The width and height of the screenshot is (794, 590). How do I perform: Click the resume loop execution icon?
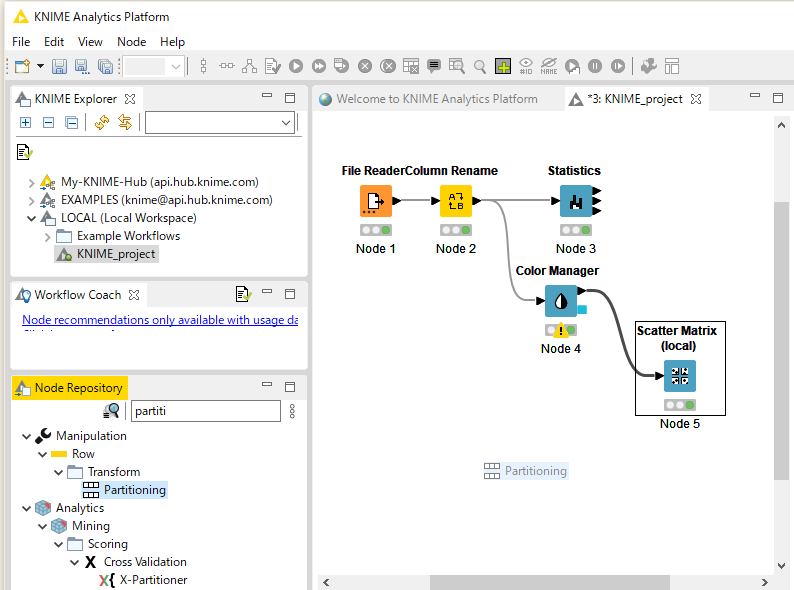618,66
